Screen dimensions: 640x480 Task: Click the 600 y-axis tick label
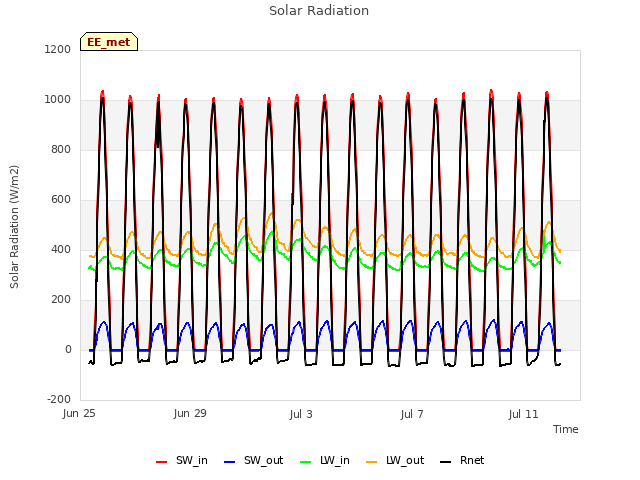61,200
